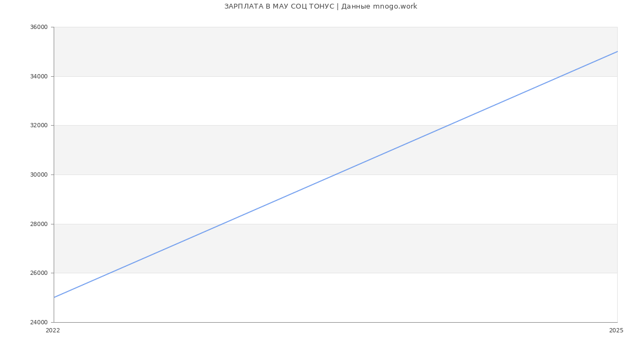Click the gray band between 26000 and 28000
Image resolution: width=644 pixels, height=349 pixels.
tap(376, 248)
